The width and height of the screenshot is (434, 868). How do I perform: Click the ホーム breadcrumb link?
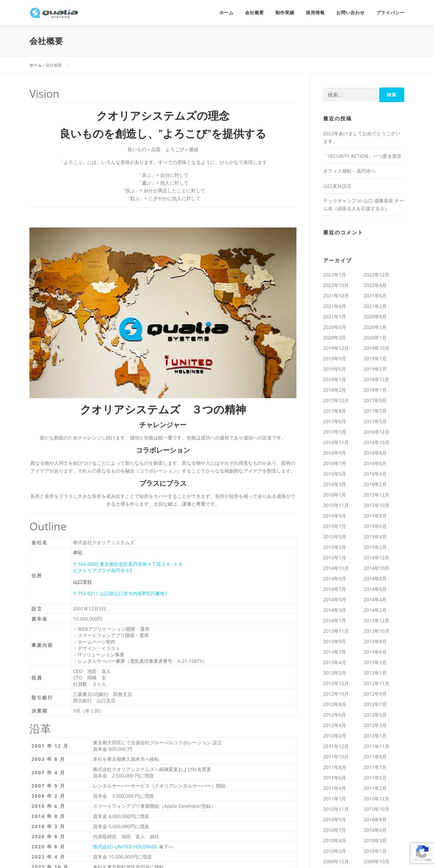(35, 65)
